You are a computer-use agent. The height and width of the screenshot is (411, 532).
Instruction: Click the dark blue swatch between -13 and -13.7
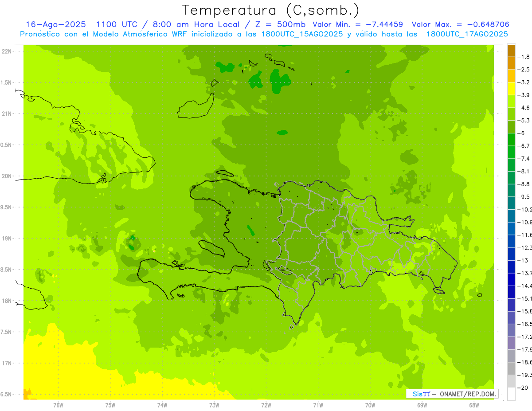pos(511,267)
